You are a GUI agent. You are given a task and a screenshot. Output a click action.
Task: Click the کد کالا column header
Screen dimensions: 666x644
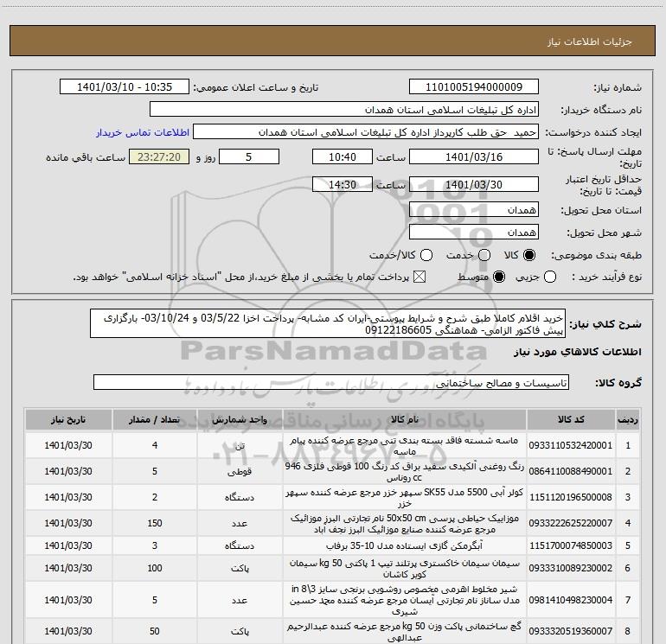click(x=571, y=419)
